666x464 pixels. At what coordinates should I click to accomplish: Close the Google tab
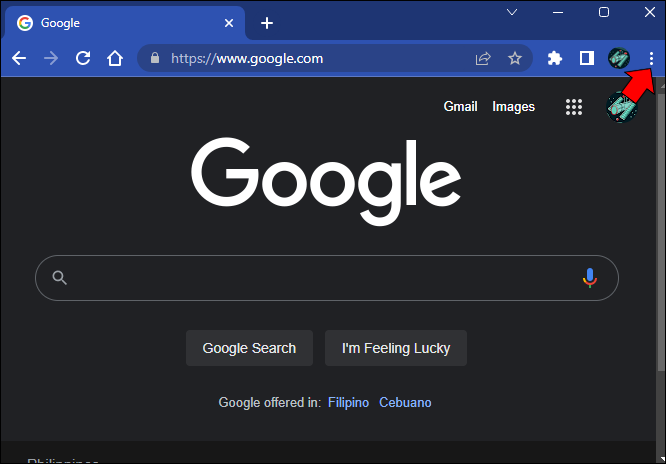coord(229,23)
